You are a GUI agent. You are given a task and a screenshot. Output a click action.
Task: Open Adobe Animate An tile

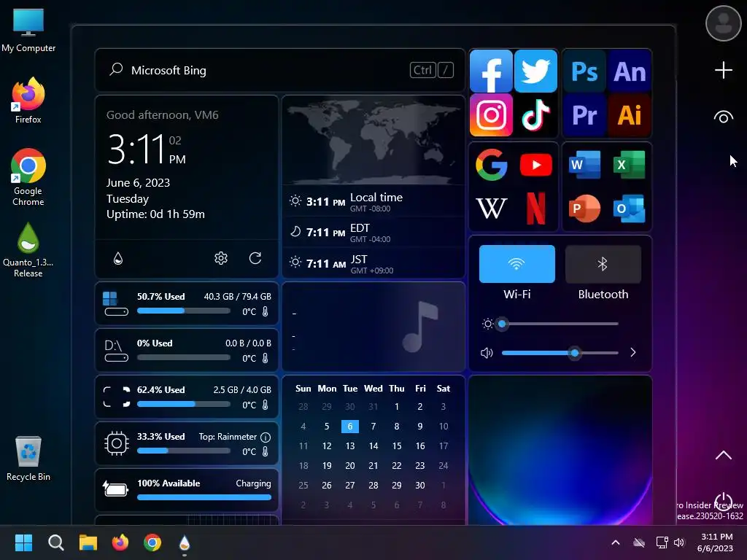(630, 71)
